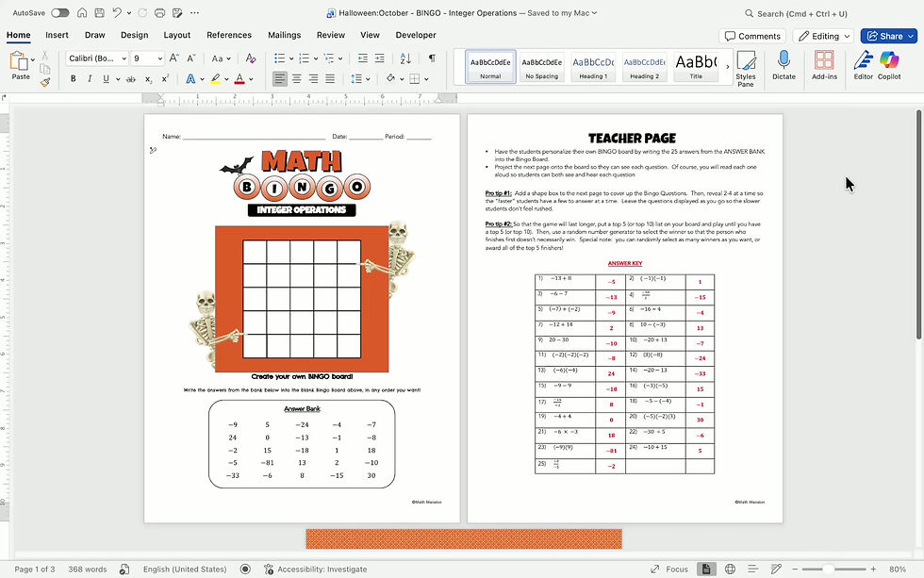The width and height of the screenshot is (924, 578).
Task: Apply the Title style
Action: [x=696, y=67]
